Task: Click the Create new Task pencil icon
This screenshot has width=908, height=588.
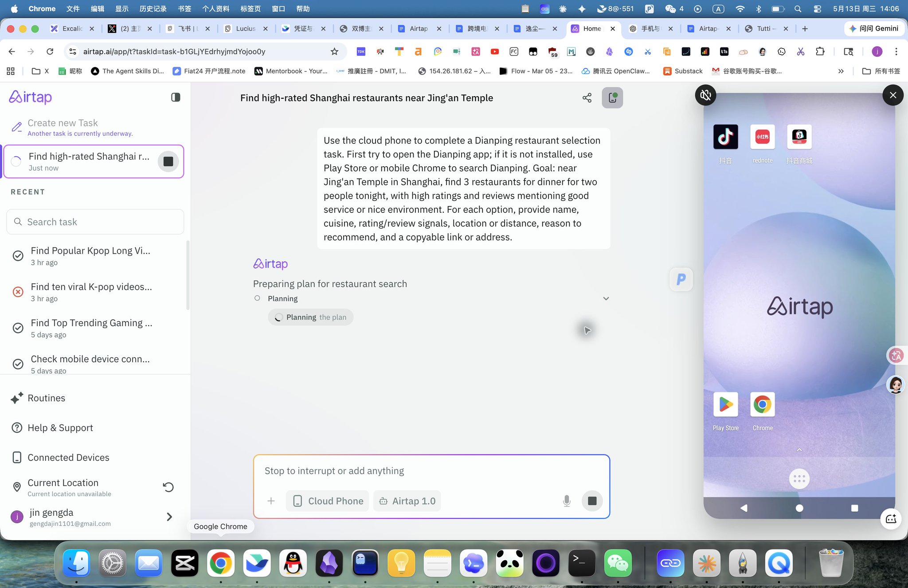Action: [x=17, y=127]
